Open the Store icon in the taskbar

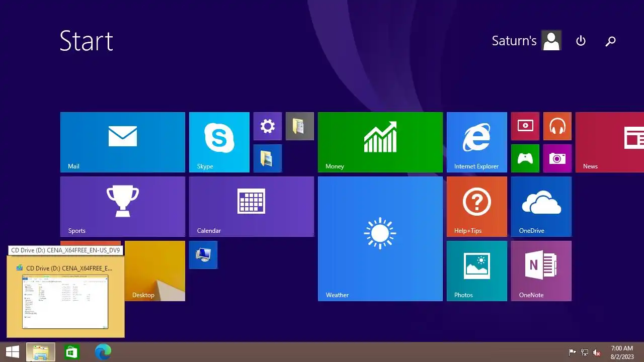coord(72,352)
